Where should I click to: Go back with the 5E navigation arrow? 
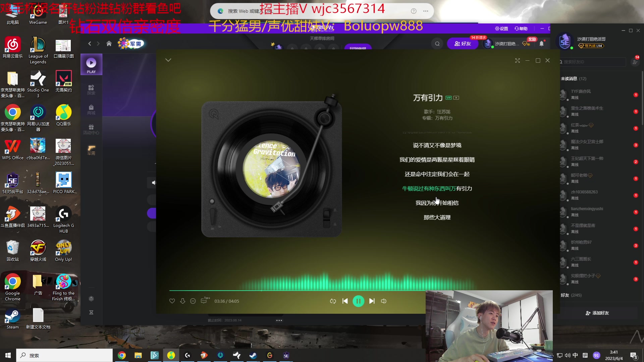90,44
